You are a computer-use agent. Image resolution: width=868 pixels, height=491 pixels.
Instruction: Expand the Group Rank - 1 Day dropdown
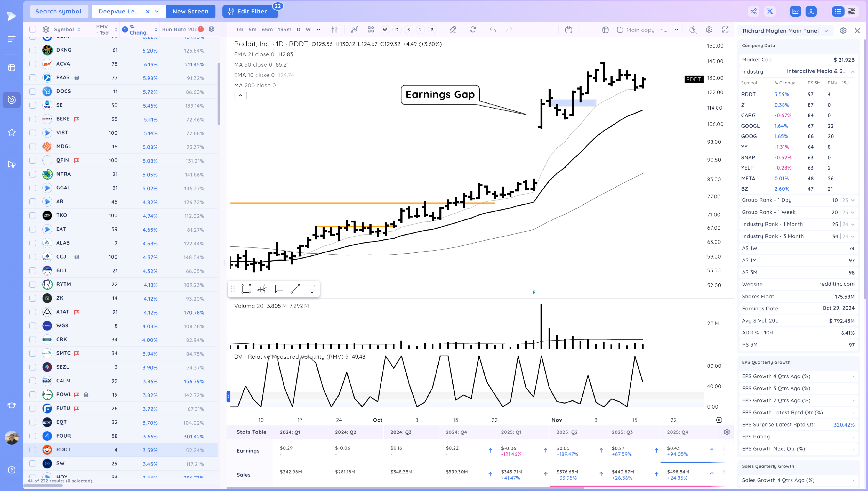(x=853, y=200)
